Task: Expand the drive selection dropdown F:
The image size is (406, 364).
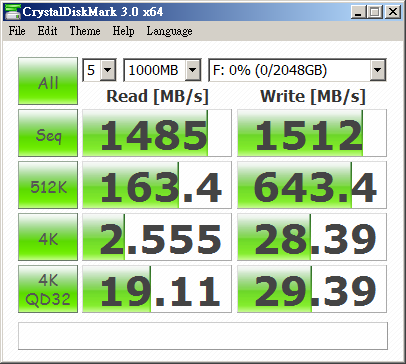Action: tap(378, 70)
